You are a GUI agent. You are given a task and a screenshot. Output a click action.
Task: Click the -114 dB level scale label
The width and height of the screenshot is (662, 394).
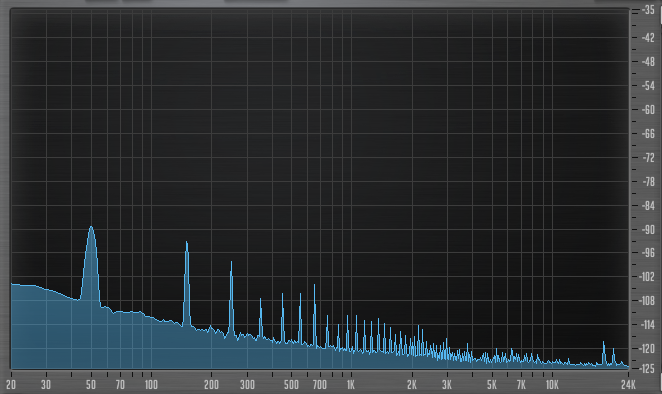(648, 325)
